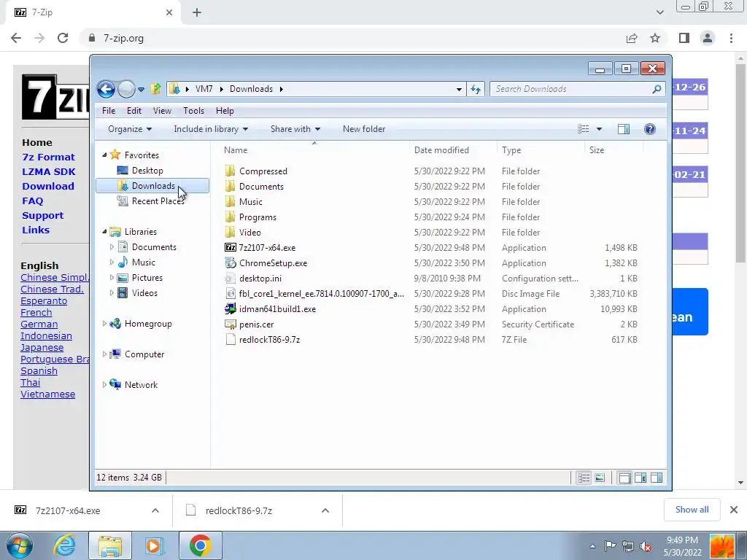Go back with Explorer's blue back arrow

(x=106, y=89)
